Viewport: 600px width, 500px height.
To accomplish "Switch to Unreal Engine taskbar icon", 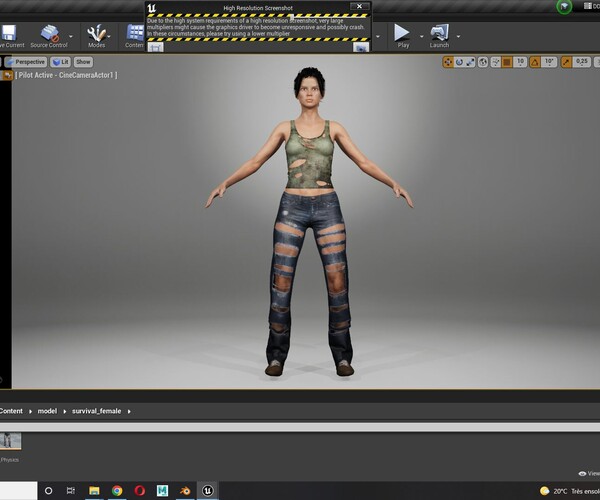I will tap(208, 490).
